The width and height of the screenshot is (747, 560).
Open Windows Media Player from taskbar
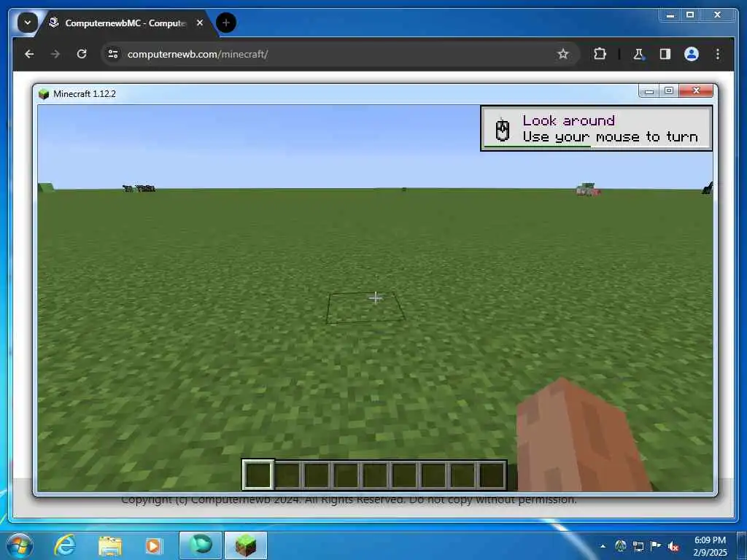tap(153, 545)
